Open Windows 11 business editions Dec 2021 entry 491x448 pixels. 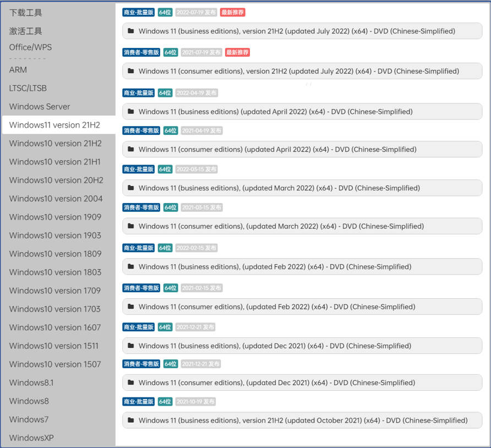click(302, 346)
